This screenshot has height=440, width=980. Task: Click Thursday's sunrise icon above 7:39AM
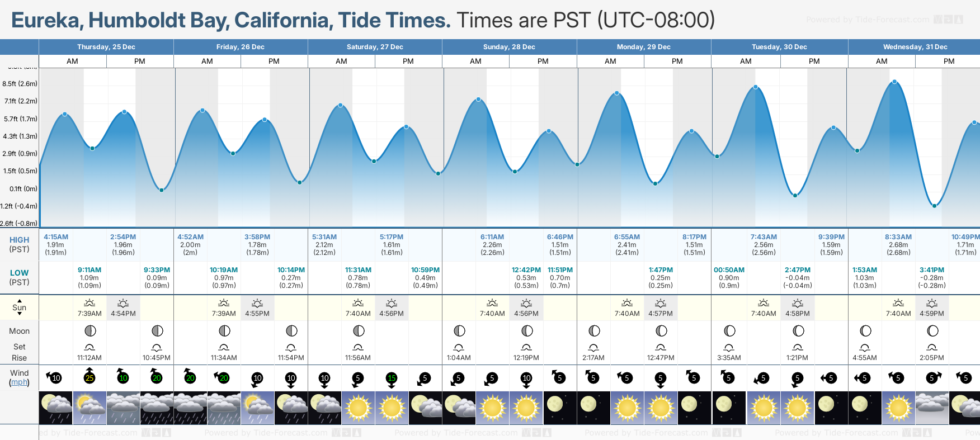(x=89, y=303)
